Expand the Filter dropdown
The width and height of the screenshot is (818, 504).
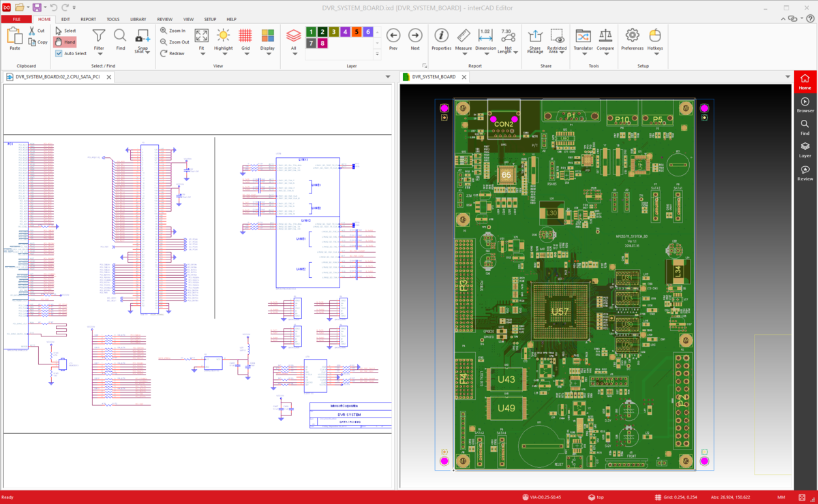tap(99, 53)
